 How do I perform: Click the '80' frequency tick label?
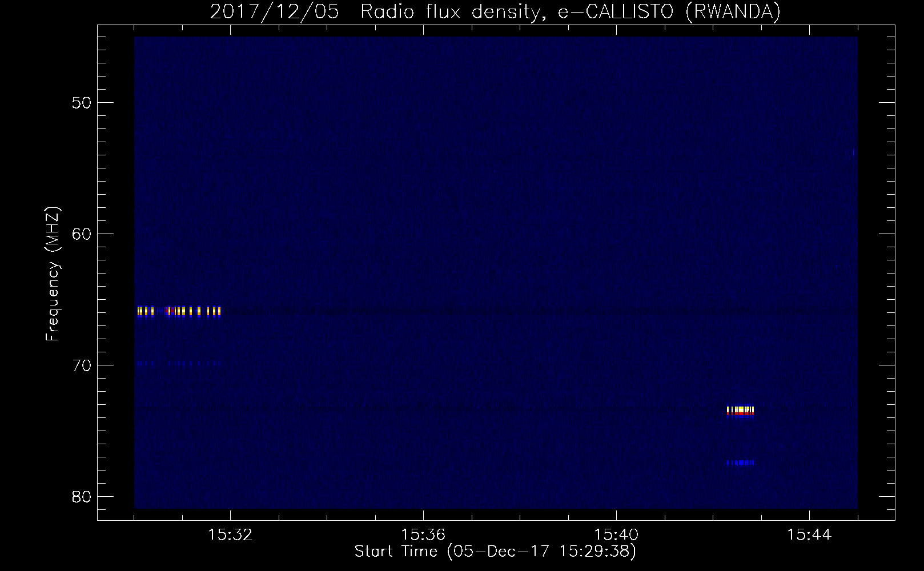(x=82, y=497)
